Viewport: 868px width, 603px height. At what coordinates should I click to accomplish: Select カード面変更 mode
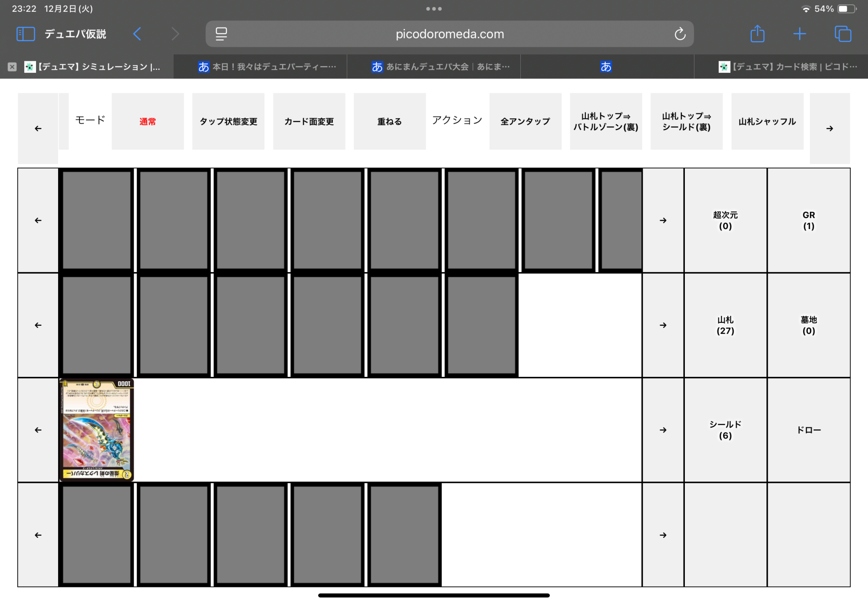pos(309,121)
